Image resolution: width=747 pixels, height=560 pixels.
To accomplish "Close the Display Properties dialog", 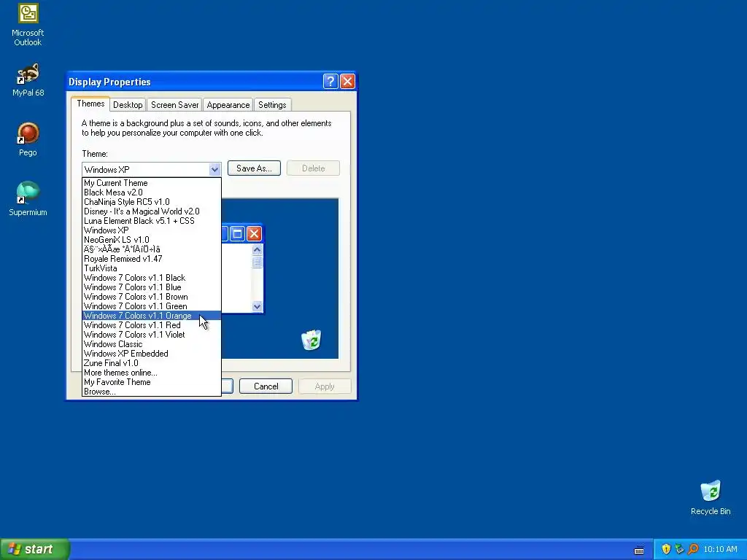I will [347, 82].
